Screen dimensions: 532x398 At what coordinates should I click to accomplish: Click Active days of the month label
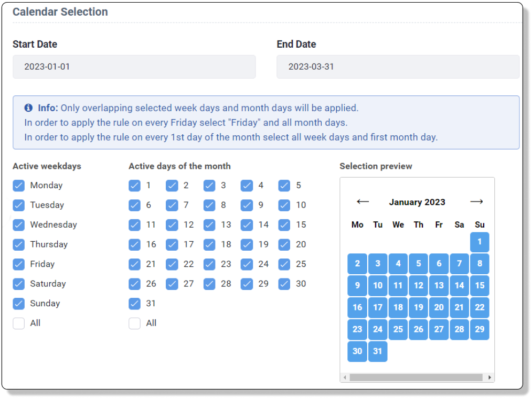(179, 166)
